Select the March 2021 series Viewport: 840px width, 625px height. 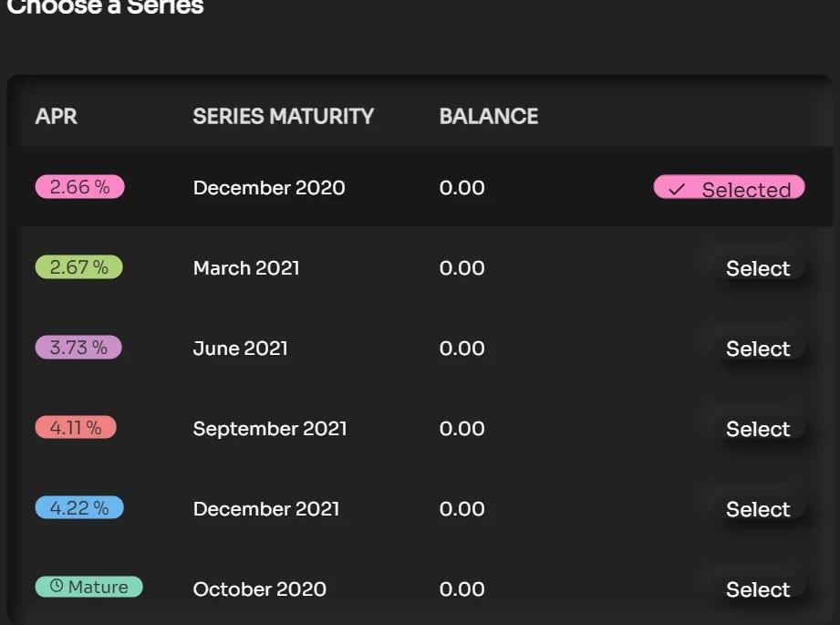point(758,268)
